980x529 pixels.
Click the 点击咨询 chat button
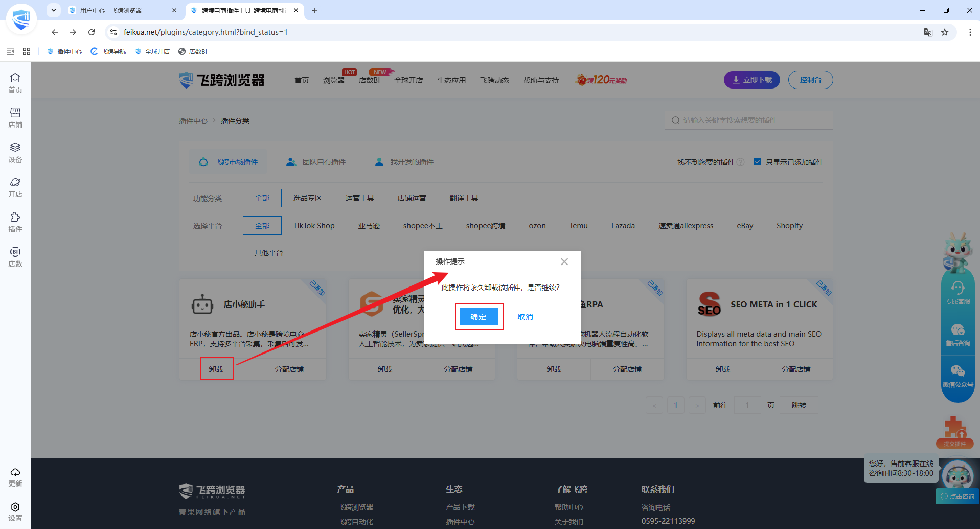coord(958,496)
